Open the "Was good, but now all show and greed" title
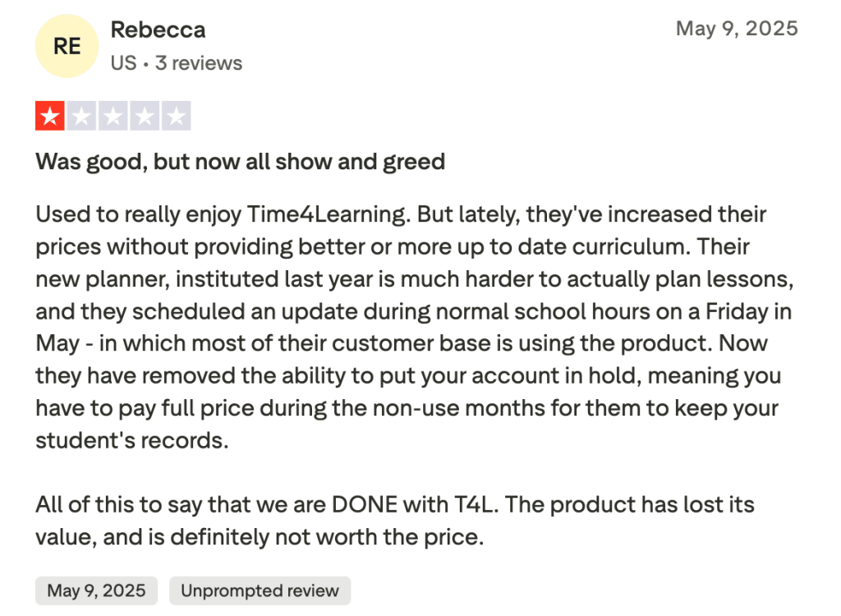841x616 pixels. coord(240,161)
